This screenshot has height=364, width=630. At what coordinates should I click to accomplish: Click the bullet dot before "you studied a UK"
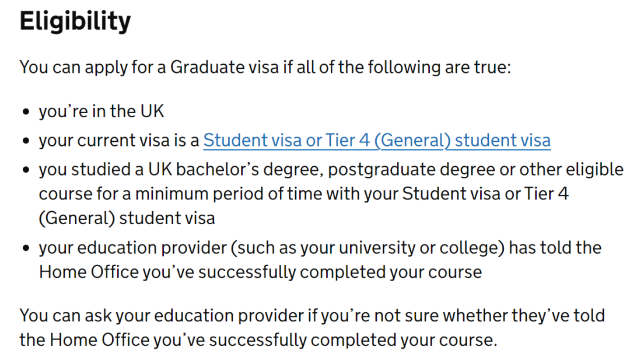pyautogui.click(x=26, y=170)
